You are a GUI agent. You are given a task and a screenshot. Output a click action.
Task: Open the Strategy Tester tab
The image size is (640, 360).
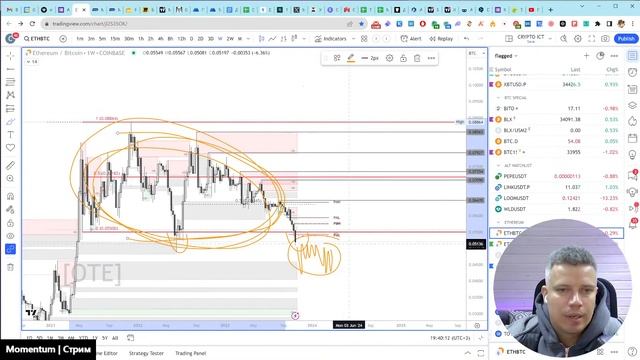146,353
